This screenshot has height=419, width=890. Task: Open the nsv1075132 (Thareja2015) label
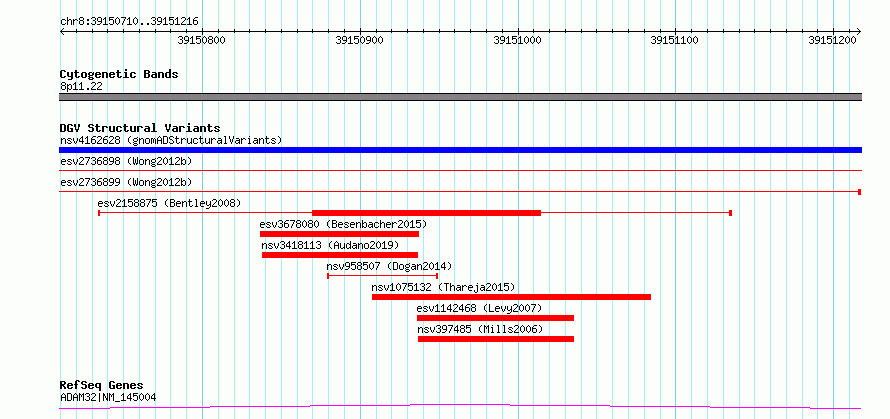coord(443,287)
